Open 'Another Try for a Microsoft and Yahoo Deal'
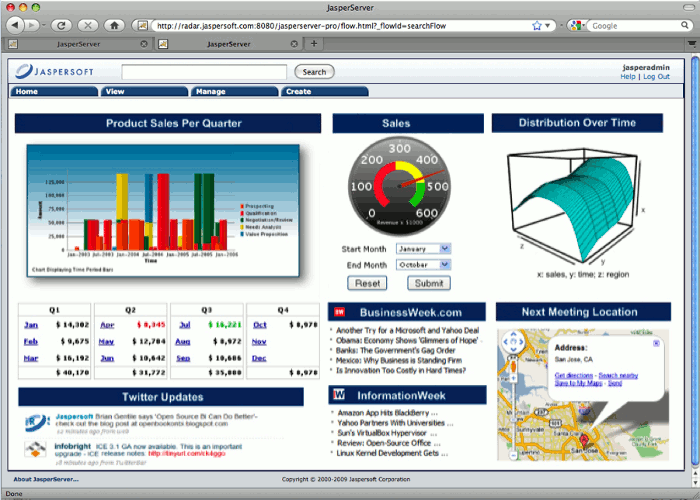 [407, 330]
